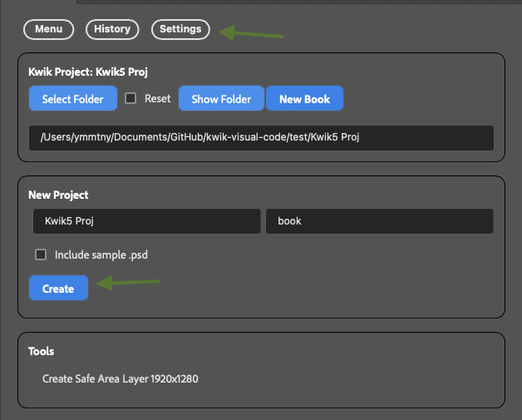Focus the project folder path field

261,137
